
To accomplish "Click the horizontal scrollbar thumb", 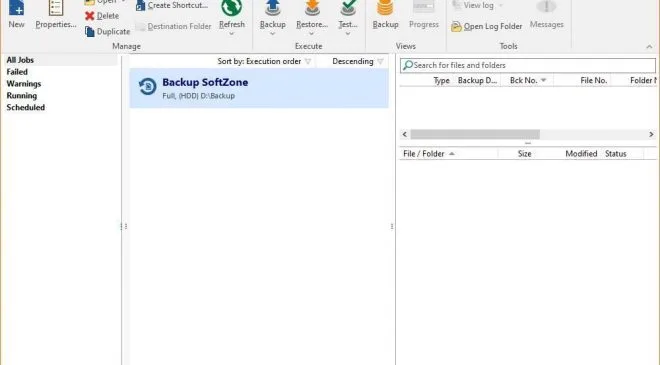I will (x=475, y=134).
